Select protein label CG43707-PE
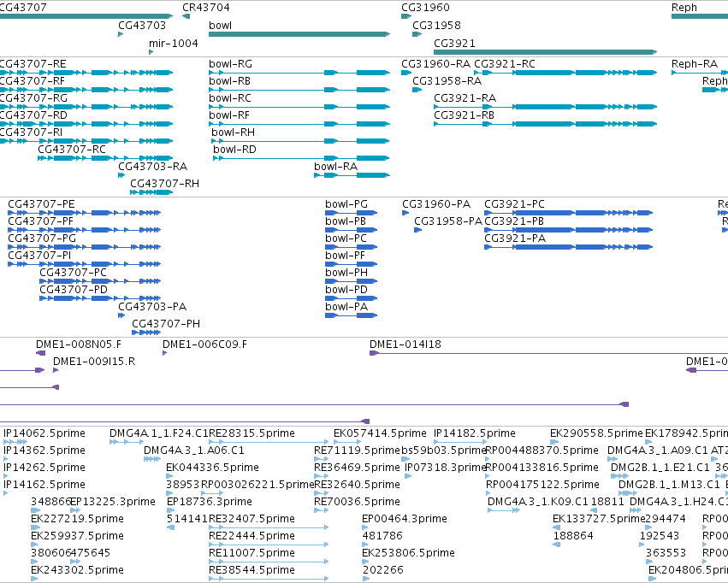The width and height of the screenshot is (728, 583). 41,204
